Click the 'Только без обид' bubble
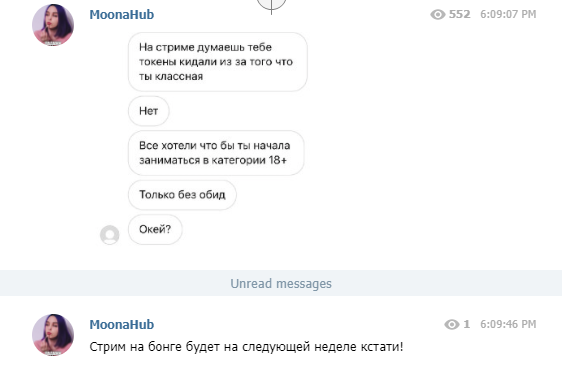This screenshot has height=377, width=562. pos(182,195)
